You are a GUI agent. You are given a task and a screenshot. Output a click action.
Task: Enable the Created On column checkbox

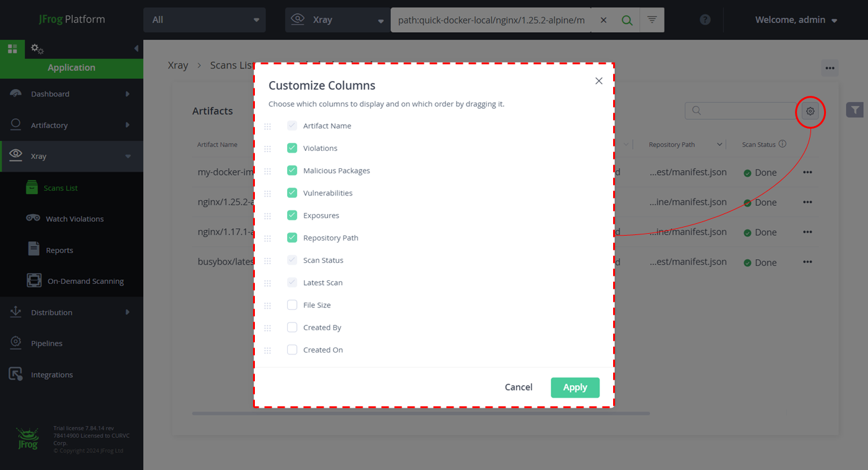[292, 349]
